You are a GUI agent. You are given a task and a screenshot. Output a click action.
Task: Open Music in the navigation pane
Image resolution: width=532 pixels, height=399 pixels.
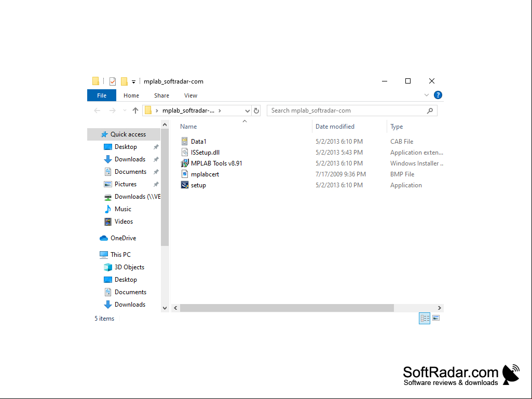tap(123, 209)
